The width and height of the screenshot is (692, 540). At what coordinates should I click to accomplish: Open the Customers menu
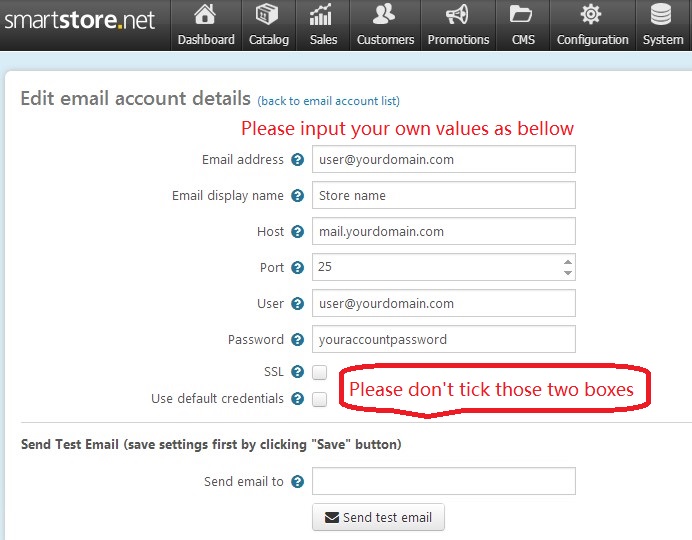tap(385, 26)
